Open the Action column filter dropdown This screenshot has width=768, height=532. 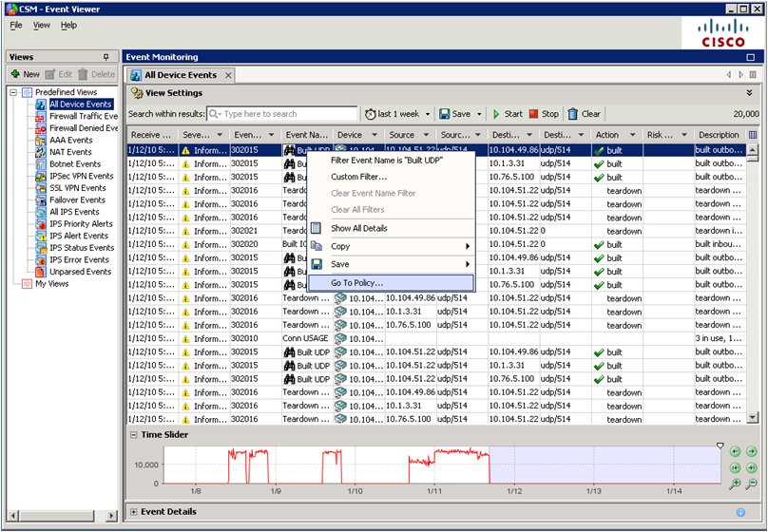pos(632,135)
